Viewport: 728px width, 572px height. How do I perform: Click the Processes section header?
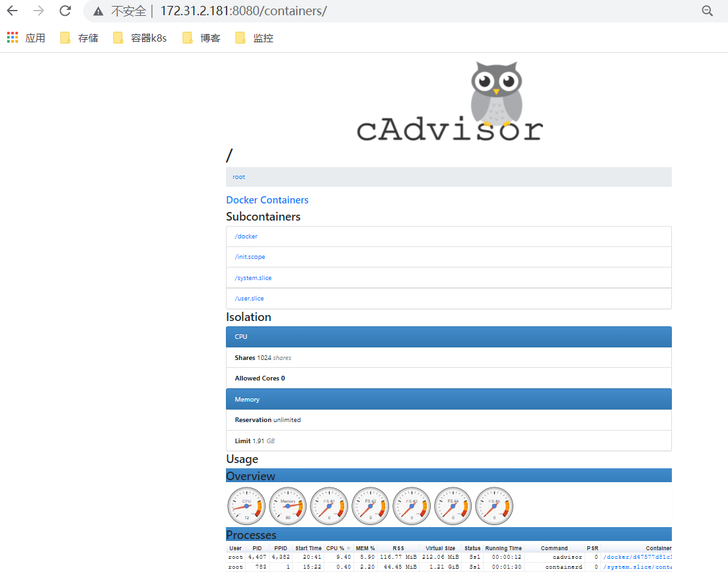click(449, 534)
